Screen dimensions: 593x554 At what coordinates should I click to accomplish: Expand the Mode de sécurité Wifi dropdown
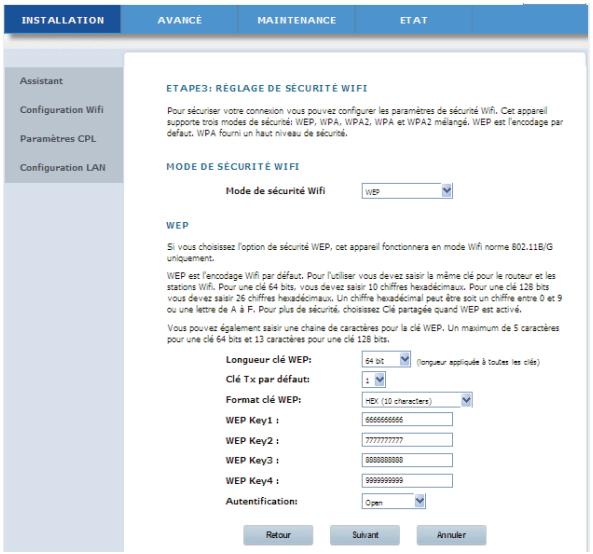pyautogui.click(x=407, y=191)
